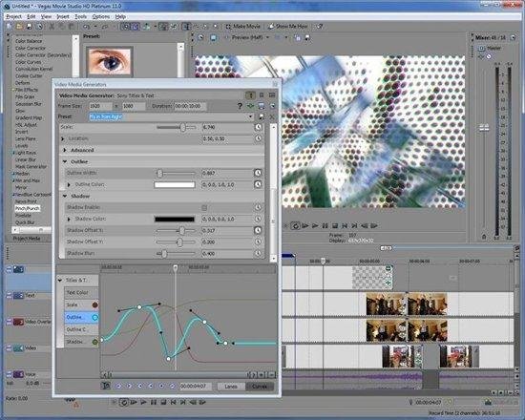Open the Tools menu
Viewport: 525px width, 420px height.
click(x=80, y=16)
